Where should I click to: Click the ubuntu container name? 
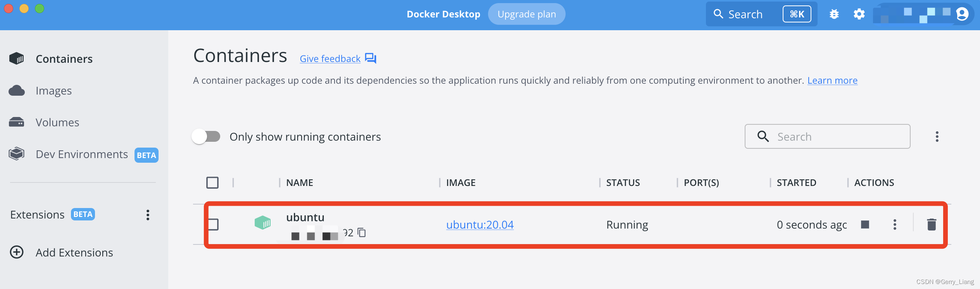(x=305, y=217)
